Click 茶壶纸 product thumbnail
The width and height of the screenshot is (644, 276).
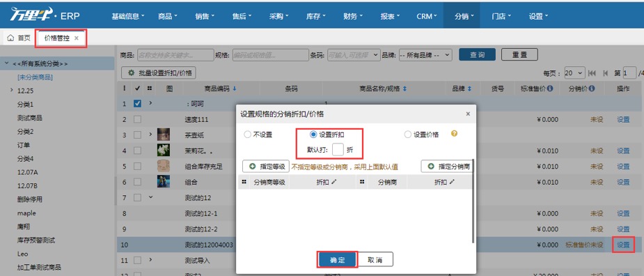coord(164,135)
